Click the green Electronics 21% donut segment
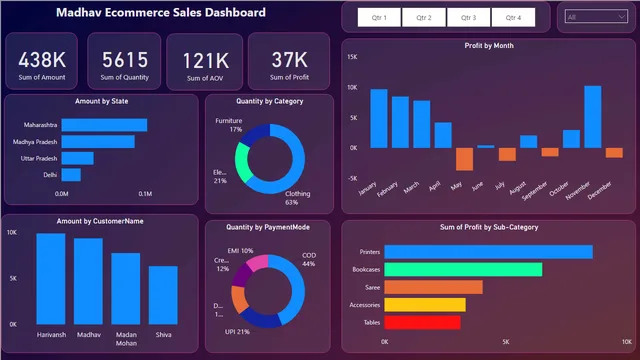The height and width of the screenshot is (360, 640). click(x=242, y=163)
